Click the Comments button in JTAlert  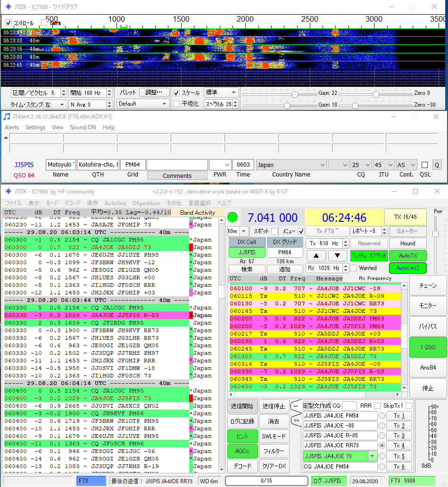(177, 176)
